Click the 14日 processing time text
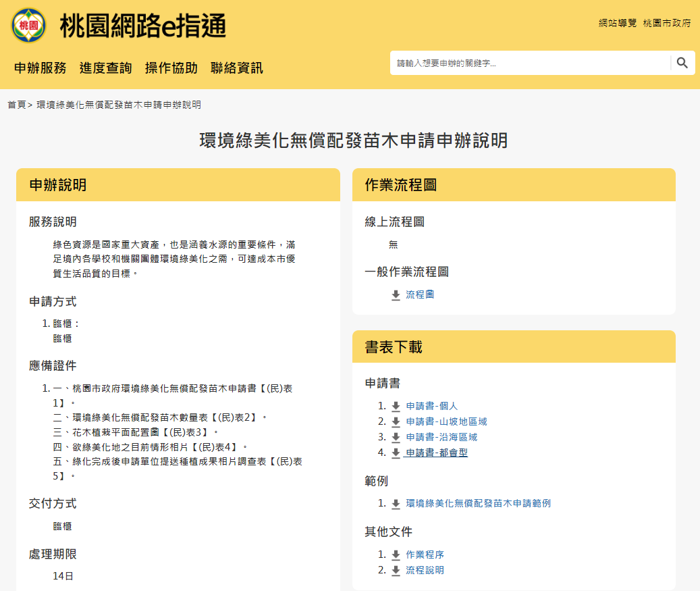Viewport: 700px width, 591px height. (x=63, y=576)
